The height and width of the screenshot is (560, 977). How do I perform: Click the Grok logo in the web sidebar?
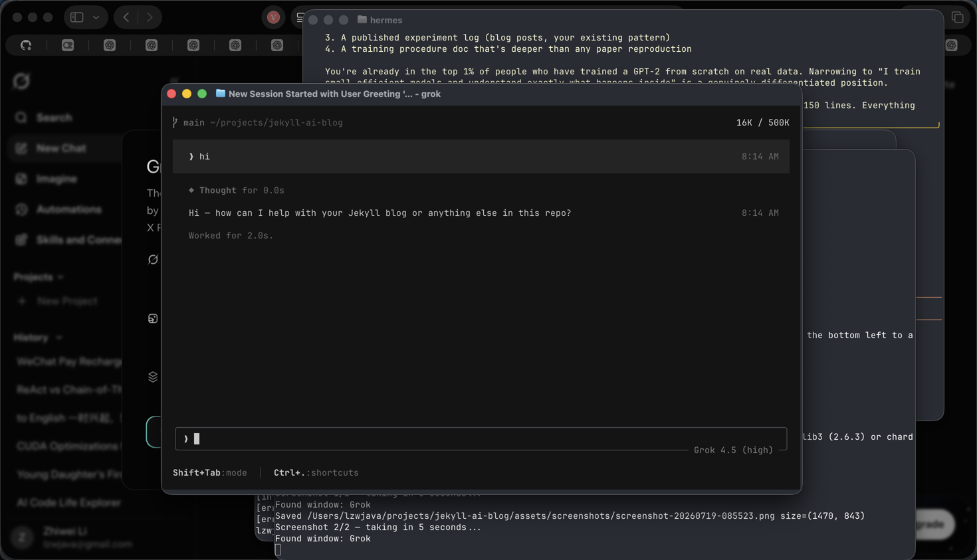click(x=21, y=81)
